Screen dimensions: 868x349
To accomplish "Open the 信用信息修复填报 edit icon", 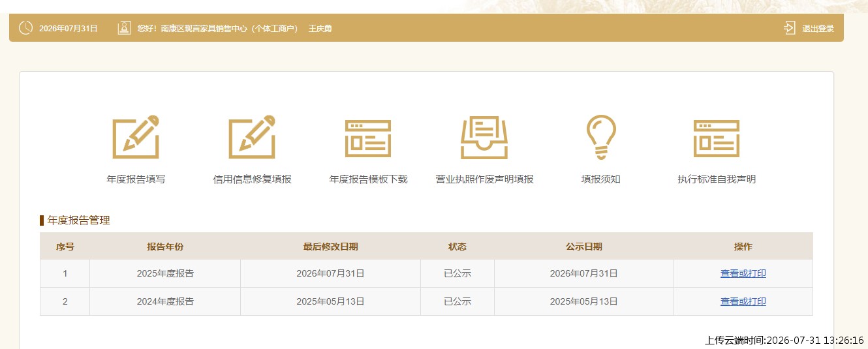I will click(x=252, y=137).
